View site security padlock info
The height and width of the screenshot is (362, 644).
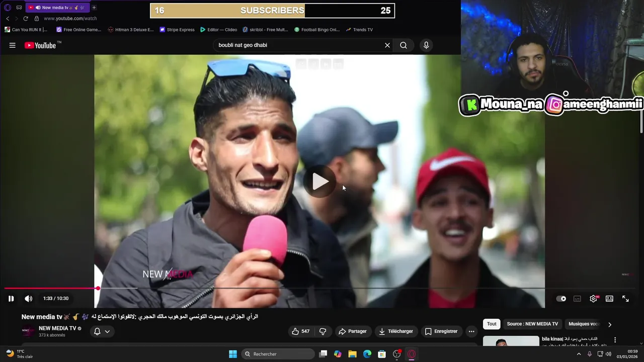tap(36, 19)
